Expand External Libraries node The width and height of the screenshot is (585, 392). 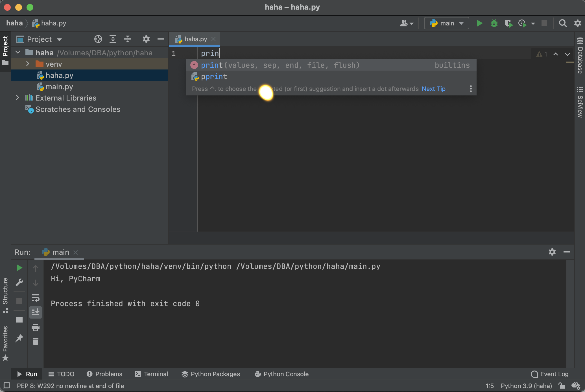(18, 98)
